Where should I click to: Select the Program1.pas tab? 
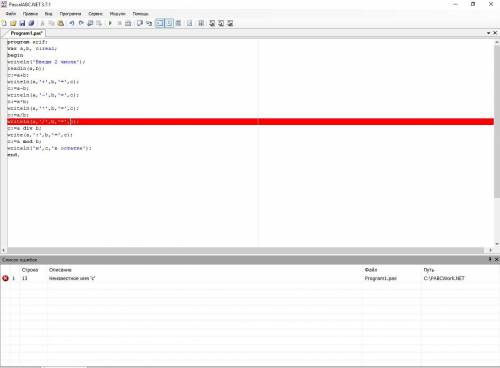click(x=26, y=33)
